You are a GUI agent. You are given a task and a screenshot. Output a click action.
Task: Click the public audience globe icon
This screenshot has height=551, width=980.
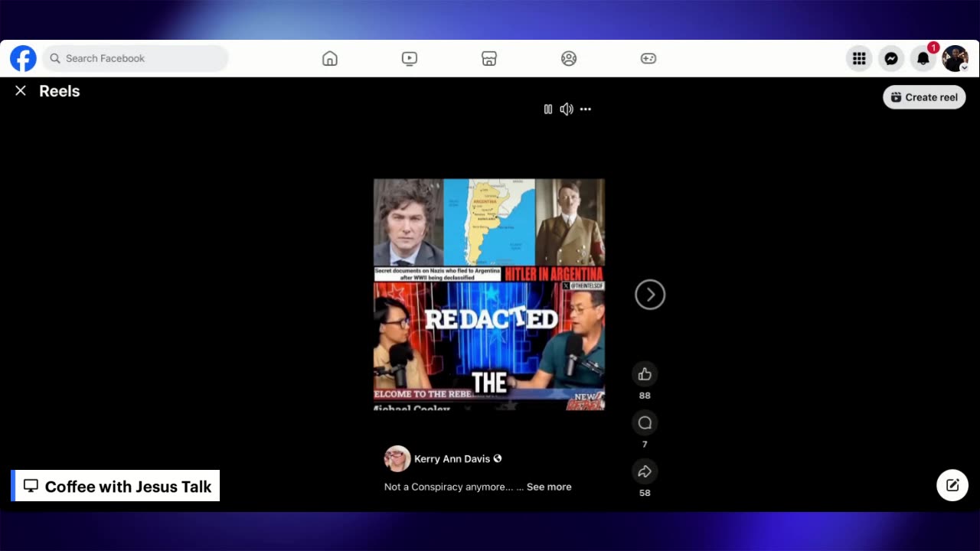point(498,458)
